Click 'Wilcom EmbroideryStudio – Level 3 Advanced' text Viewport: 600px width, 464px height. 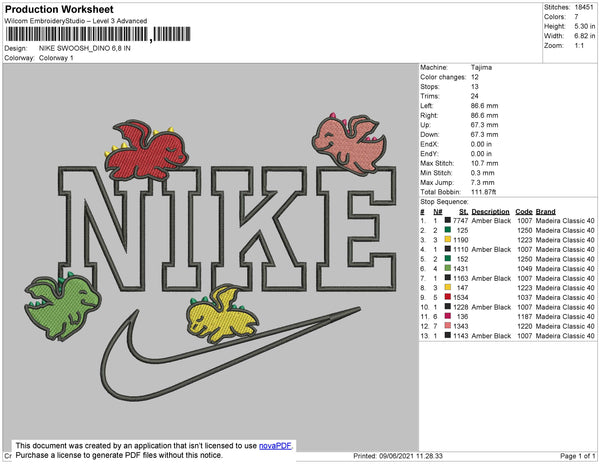[x=76, y=21]
